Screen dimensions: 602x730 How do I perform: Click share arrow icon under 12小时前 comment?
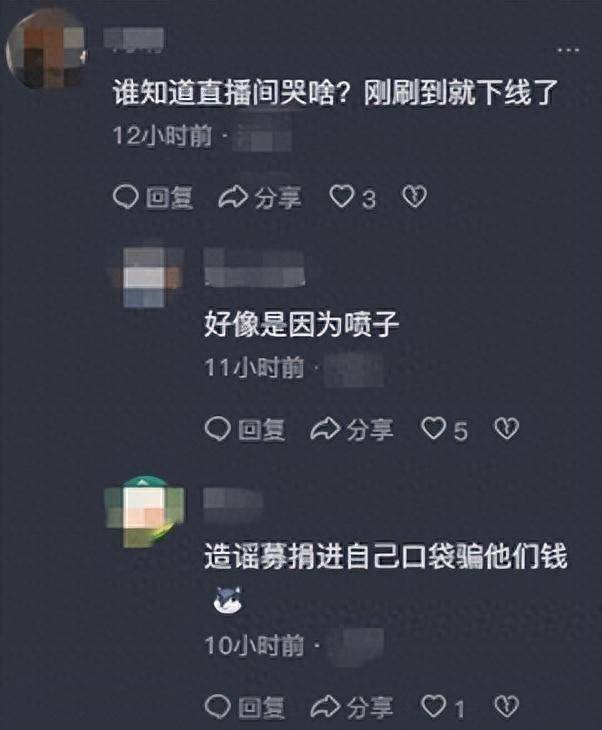(x=233, y=196)
